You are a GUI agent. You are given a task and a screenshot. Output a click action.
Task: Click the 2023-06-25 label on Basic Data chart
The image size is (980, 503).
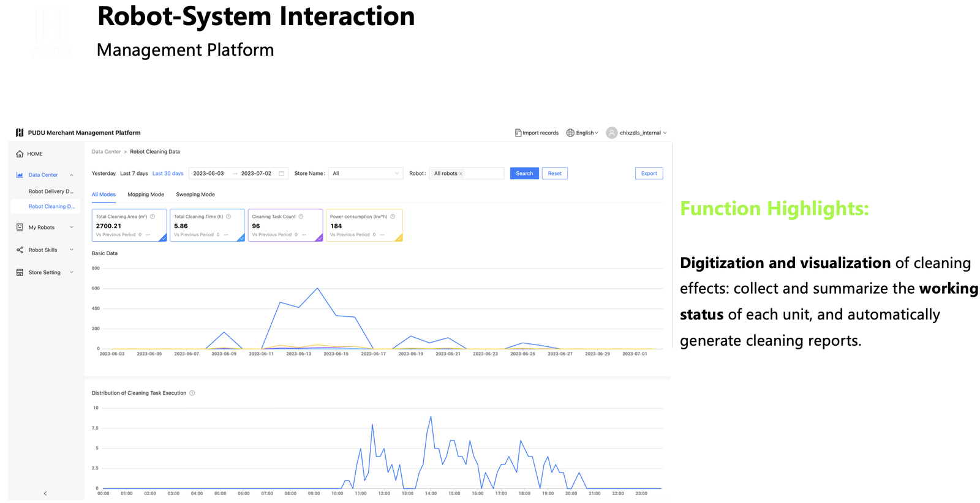tap(523, 354)
